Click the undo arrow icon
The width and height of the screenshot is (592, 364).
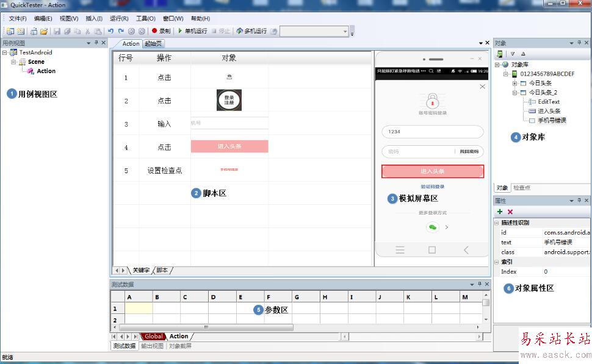point(110,31)
